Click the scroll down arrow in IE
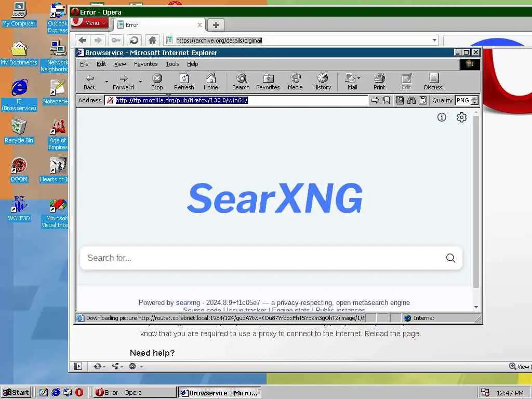This screenshot has height=399, width=532. pos(476,307)
